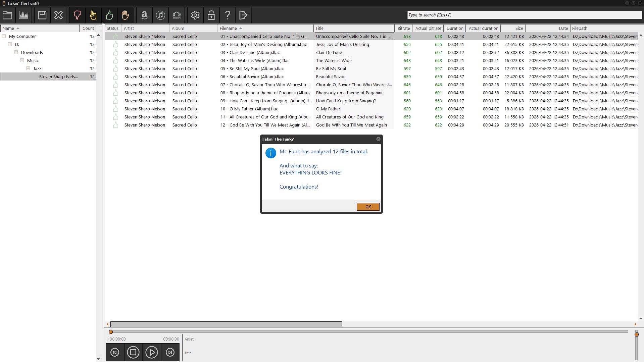Image resolution: width=644 pixels, height=362 pixels.
Task: Open settings via the gear icon
Action: click(x=195, y=15)
